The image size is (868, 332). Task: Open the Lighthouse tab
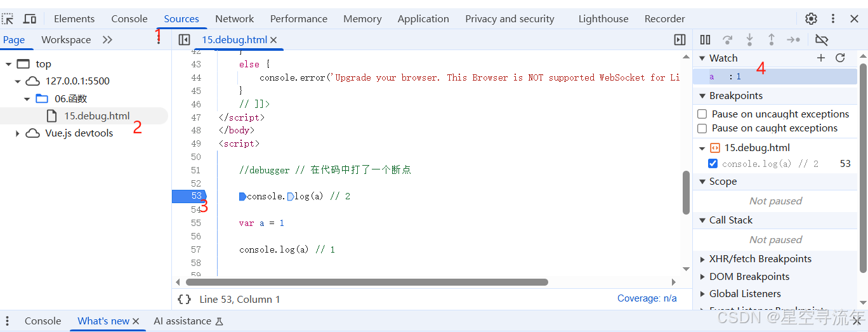(603, 18)
